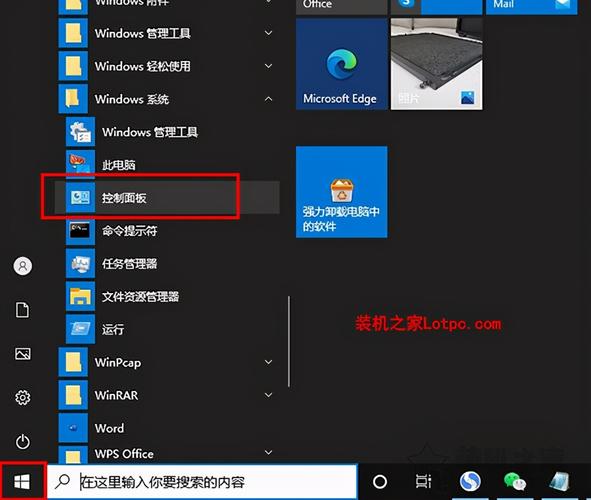Open the Control Panel (控制面板) icon
Image resolution: width=591 pixels, height=500 pixels.
pos(80,197)
